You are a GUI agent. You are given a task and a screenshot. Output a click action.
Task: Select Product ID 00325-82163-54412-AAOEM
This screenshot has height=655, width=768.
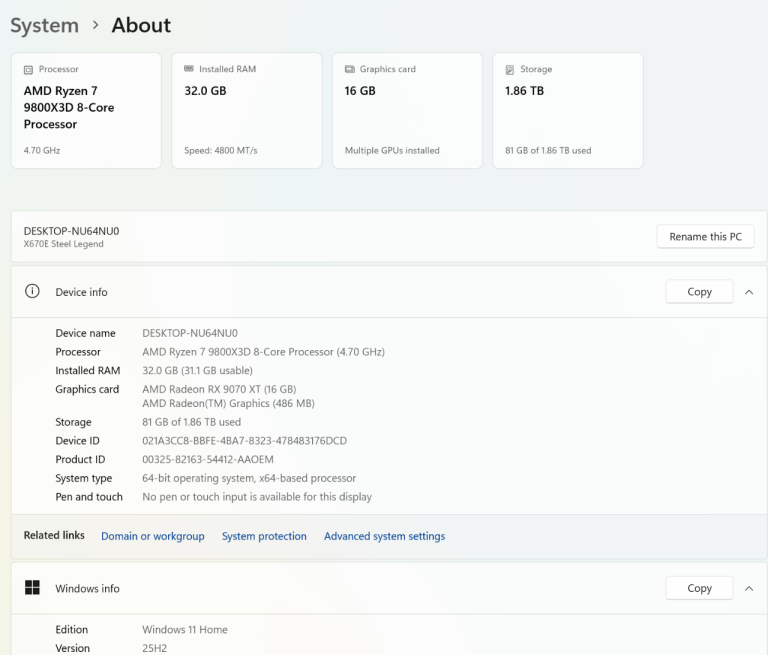[208, 459]
